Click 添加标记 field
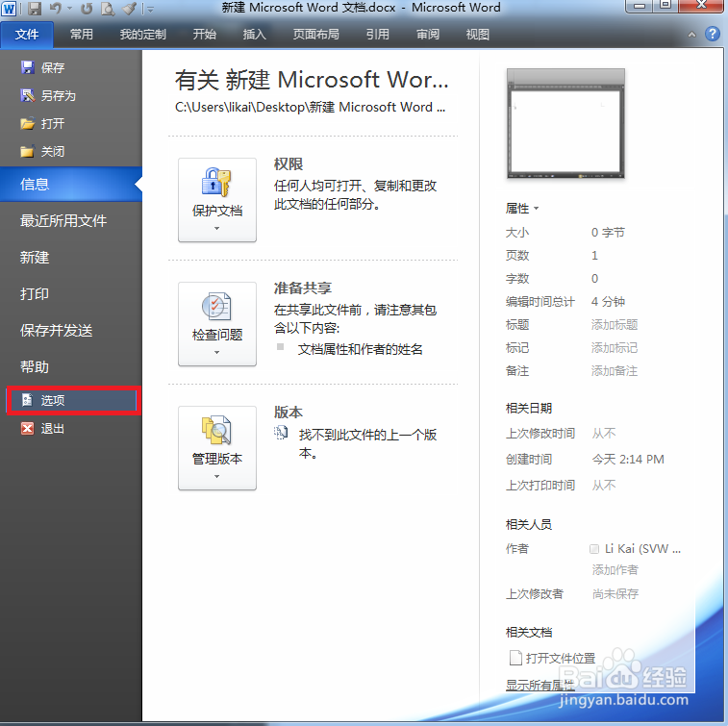The image size is (728, 726). pos(615,348)
